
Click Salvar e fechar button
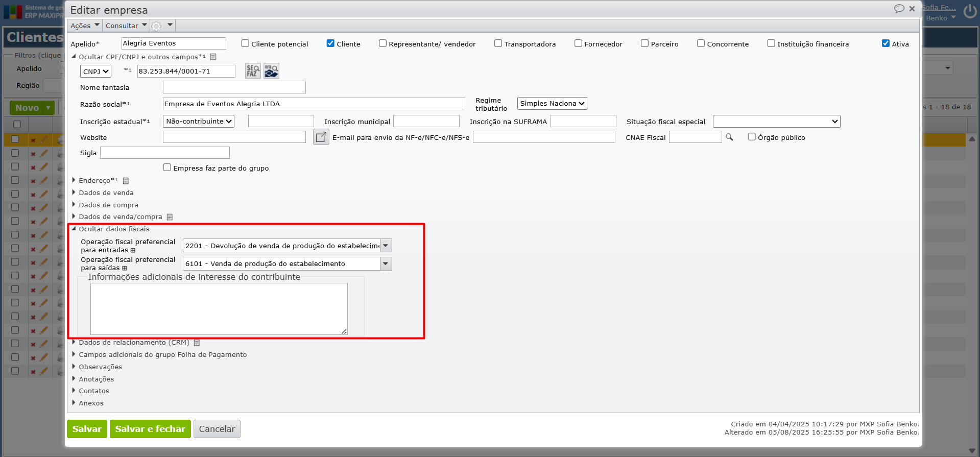(150, 429)
